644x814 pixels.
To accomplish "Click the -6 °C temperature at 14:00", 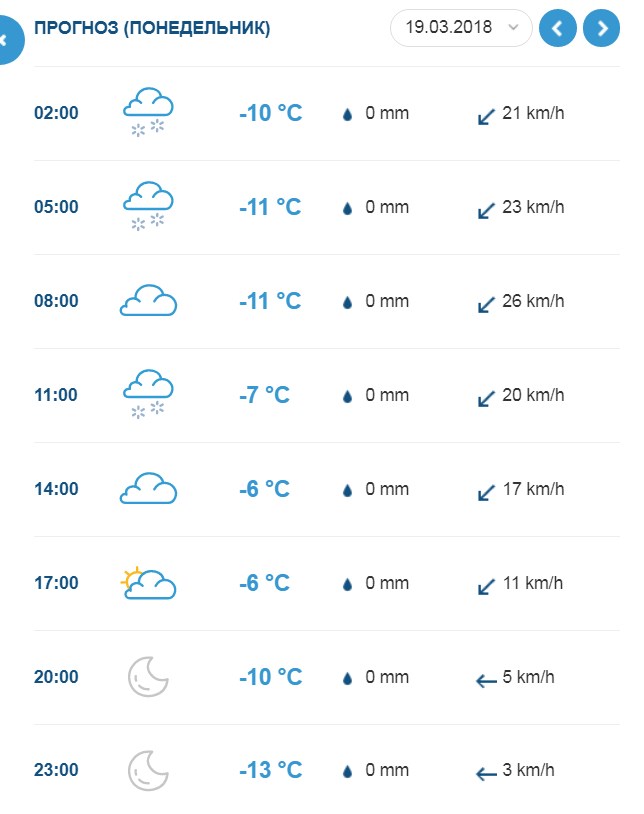I will coord(264,489).
